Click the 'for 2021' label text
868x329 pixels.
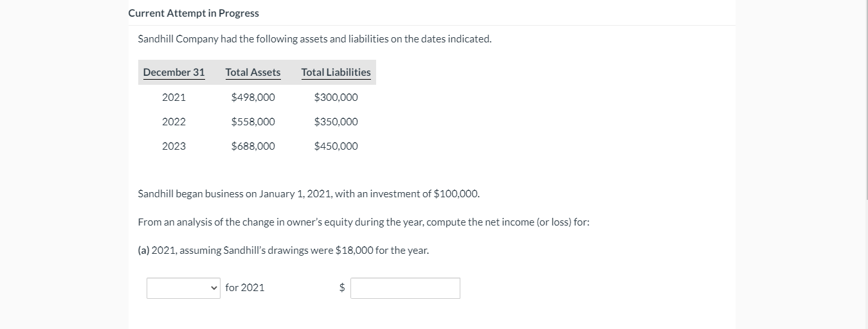(244, 287)
